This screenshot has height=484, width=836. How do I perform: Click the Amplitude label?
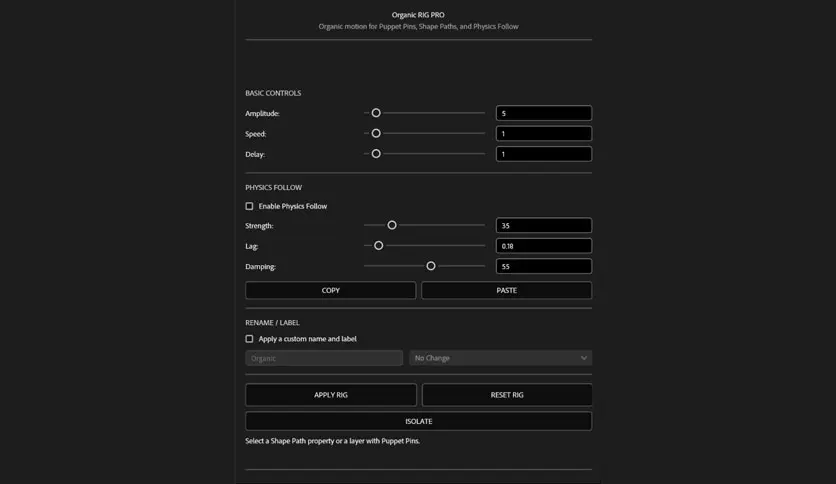coord(262,114)
